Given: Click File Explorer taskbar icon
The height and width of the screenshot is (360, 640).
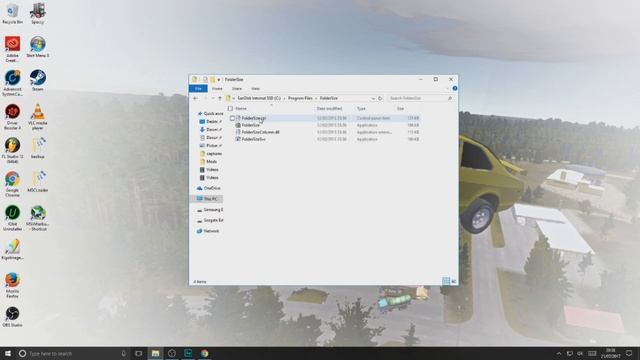Looking at the screenshot, I should tap(156, 353).
